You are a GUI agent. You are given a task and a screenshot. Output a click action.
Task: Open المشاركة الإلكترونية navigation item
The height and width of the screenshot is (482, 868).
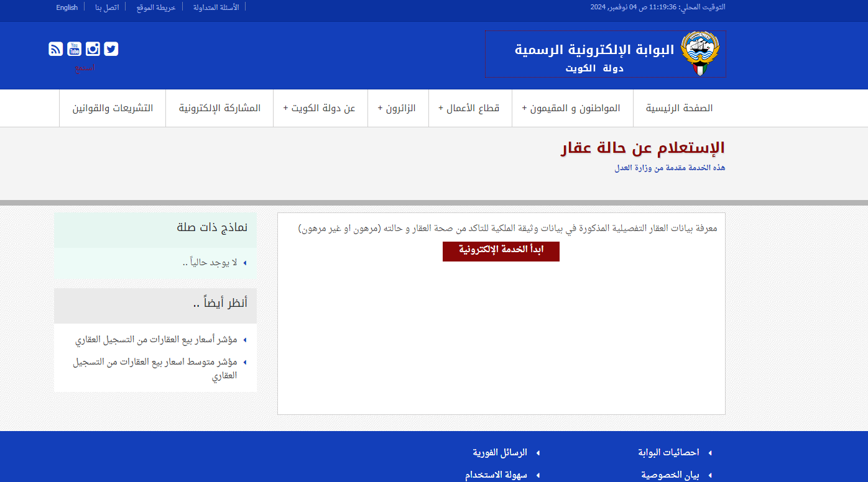coord(219,108)
